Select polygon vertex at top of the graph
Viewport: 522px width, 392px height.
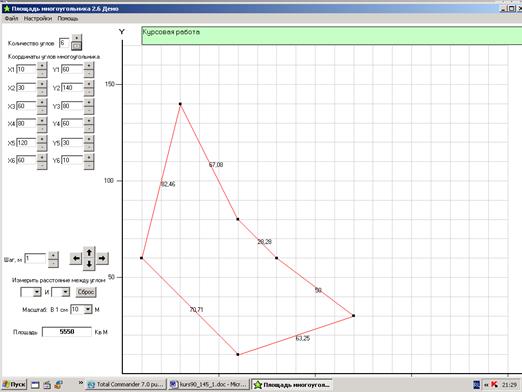pyautogui.click(x=180, y=104)
